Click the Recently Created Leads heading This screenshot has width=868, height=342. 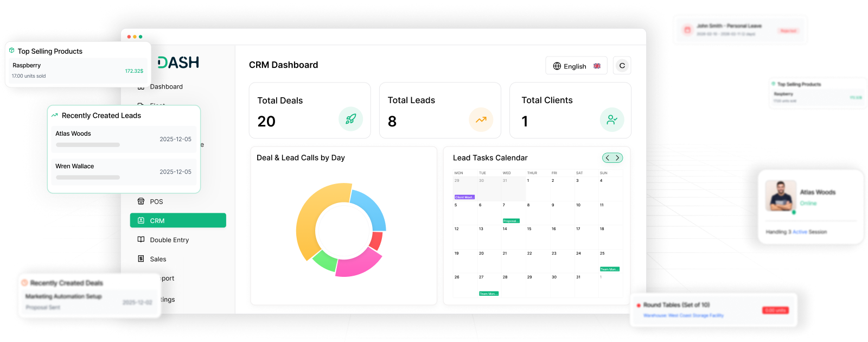pos(101,116)
